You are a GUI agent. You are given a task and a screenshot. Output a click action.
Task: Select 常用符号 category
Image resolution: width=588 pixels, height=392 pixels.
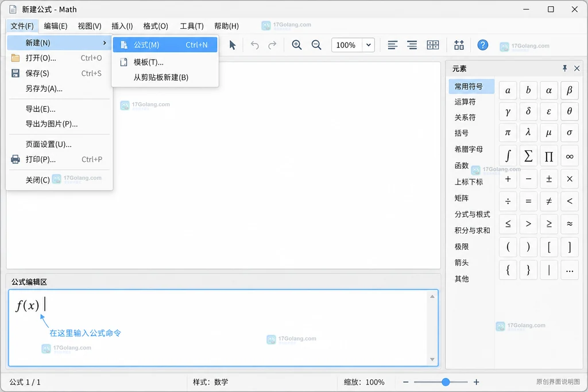(x=471, y=87)
